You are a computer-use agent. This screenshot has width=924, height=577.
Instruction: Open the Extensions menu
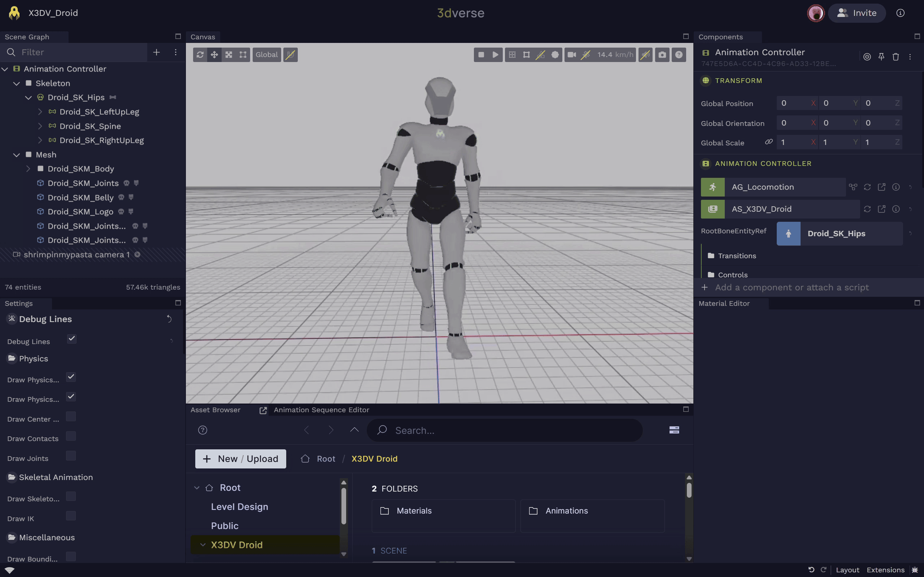[885, 570]
